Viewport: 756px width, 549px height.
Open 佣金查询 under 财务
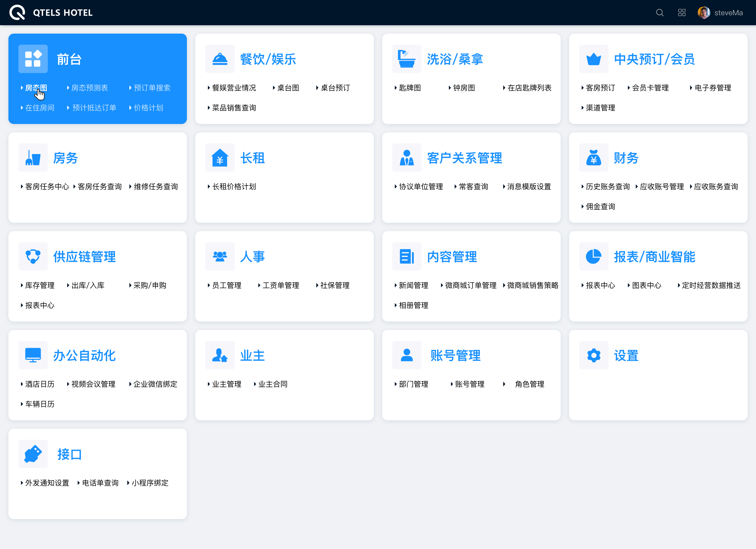pyautogui.click(x=600, y=206)
